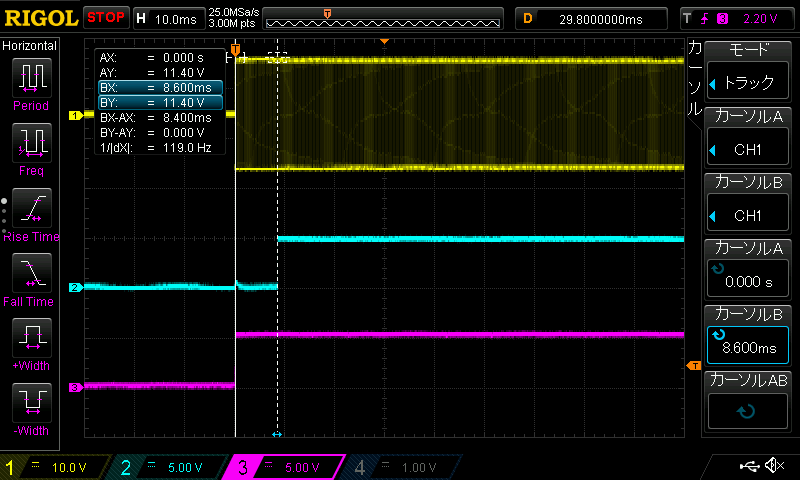Click the channel 3 ground level marker
The height and width of the screenshot is (480, 800).
[x=76, y=387]
